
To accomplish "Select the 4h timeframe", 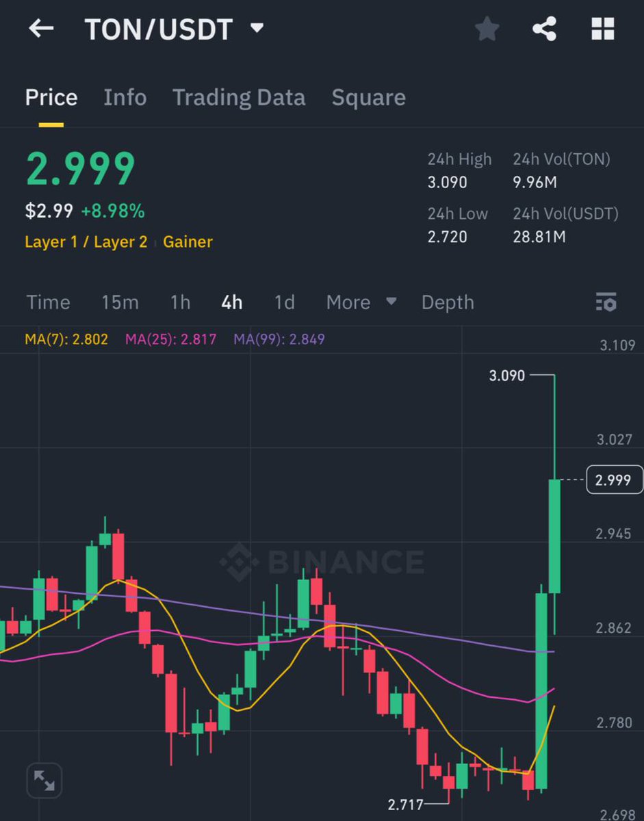I will (232, 302).
